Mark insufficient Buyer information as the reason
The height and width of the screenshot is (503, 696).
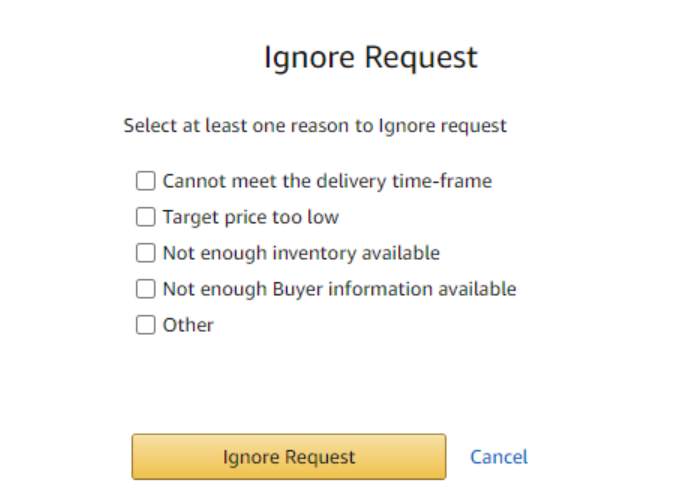pos(146,289)
